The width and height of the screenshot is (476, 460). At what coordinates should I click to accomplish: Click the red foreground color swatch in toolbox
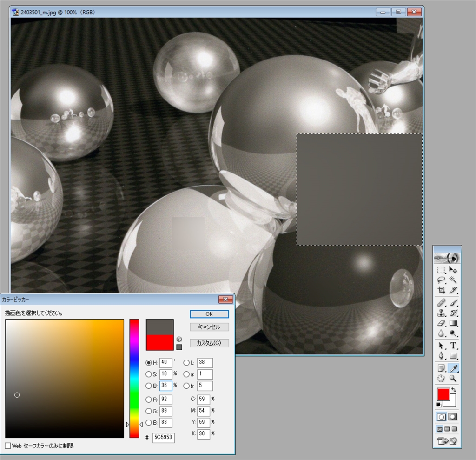443,394
